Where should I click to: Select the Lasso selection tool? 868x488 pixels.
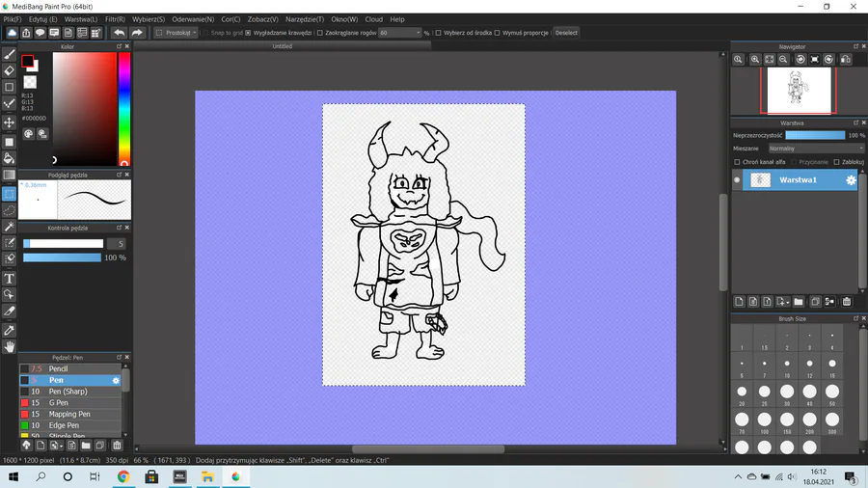(9, 211)
